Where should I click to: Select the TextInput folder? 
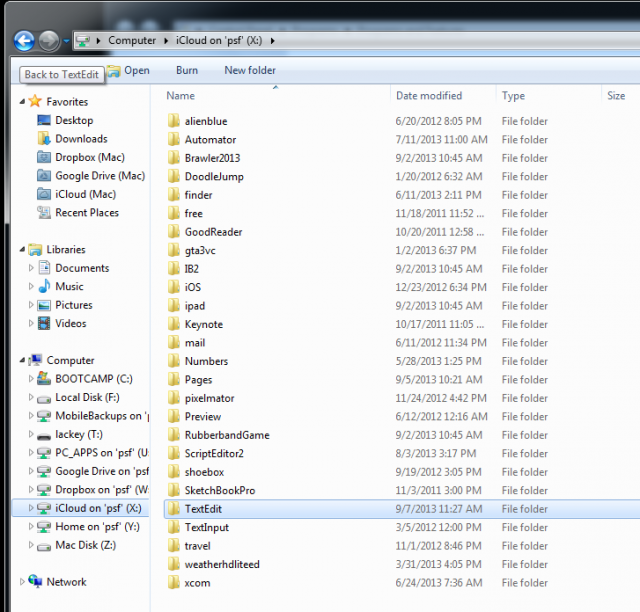(207, 527)
